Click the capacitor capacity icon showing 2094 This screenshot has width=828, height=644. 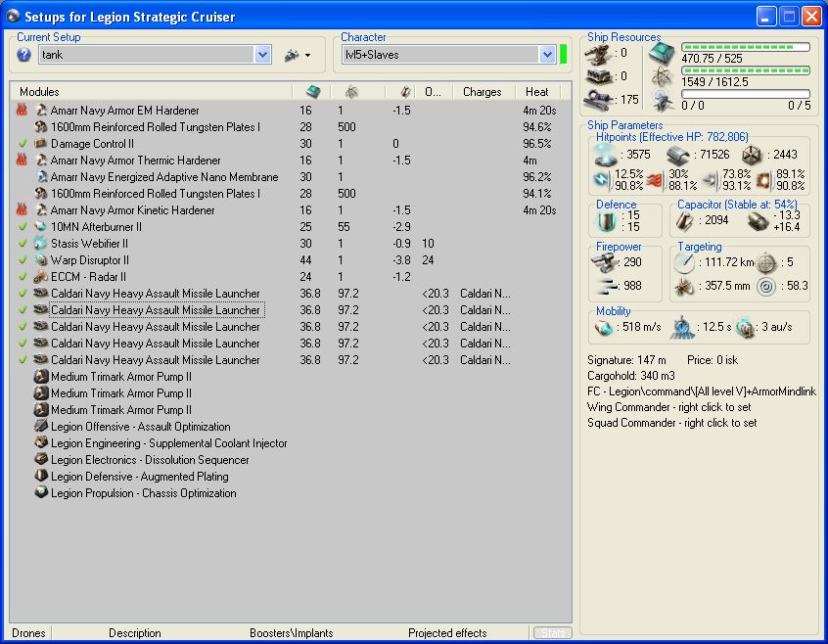click(x=685, y=221)
